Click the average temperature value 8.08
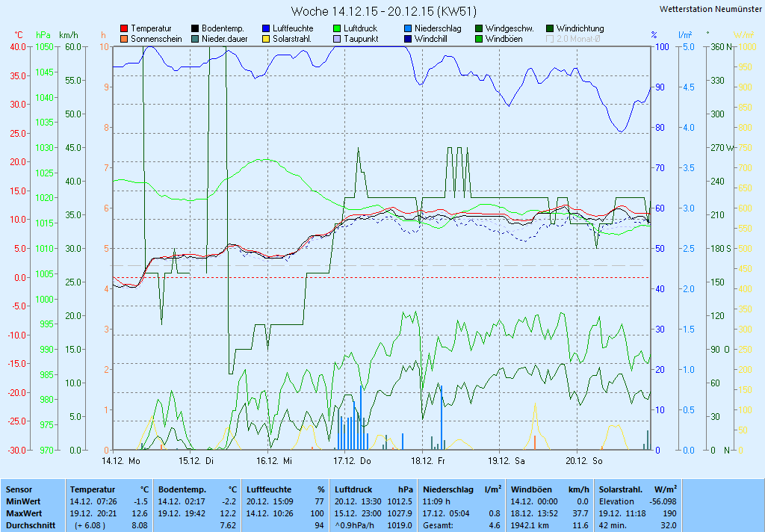This screenshot has height=532, width=765. click(140, 526)
